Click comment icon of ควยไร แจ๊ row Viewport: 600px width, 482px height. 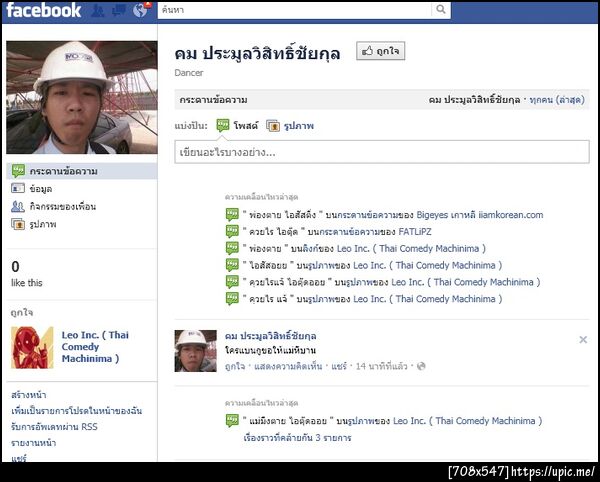point(232,299)
